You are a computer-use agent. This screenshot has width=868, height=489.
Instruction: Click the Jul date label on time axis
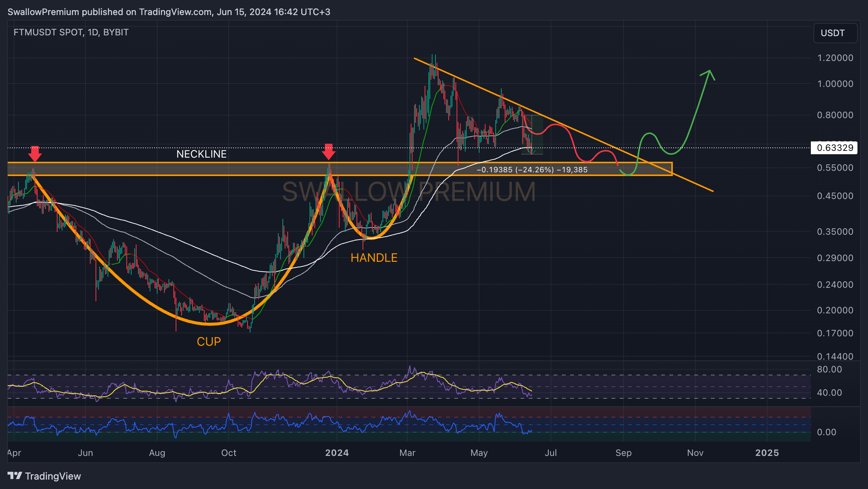[x=551, y=453]
